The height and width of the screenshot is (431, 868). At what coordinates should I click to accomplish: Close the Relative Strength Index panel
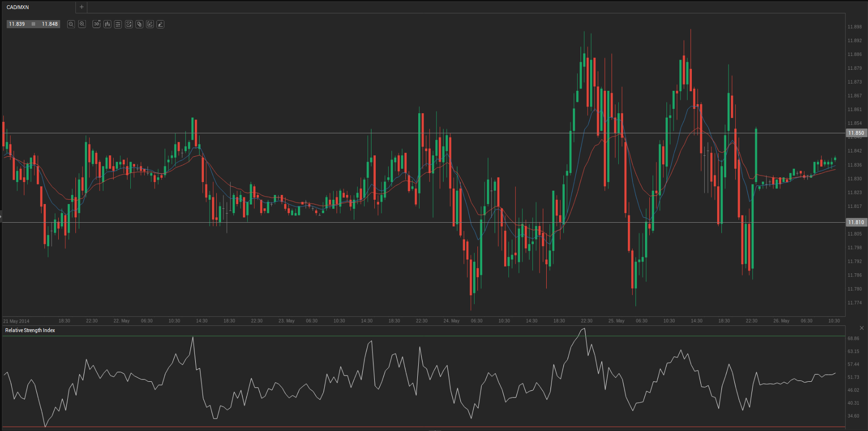click(861, 328)
